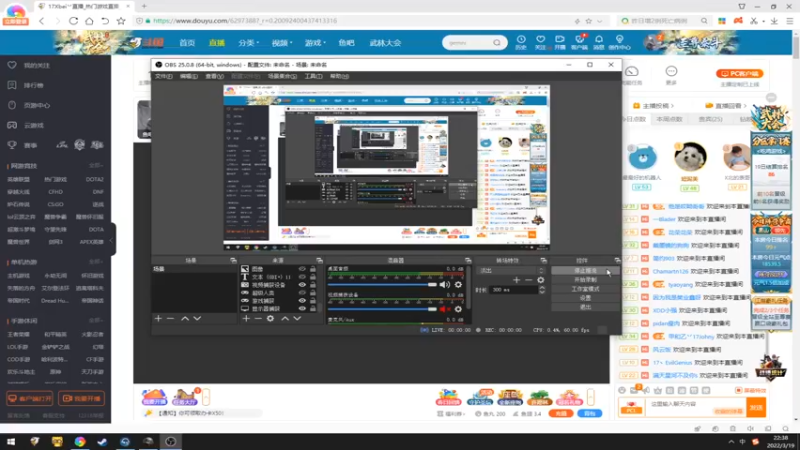Open the 查看(V) menu in OBS

214,76
